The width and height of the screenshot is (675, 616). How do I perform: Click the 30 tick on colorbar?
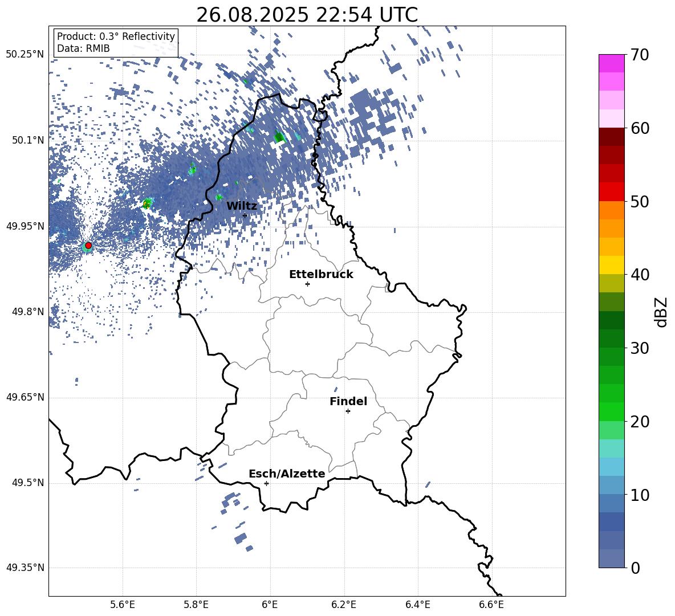coord(639,348)
